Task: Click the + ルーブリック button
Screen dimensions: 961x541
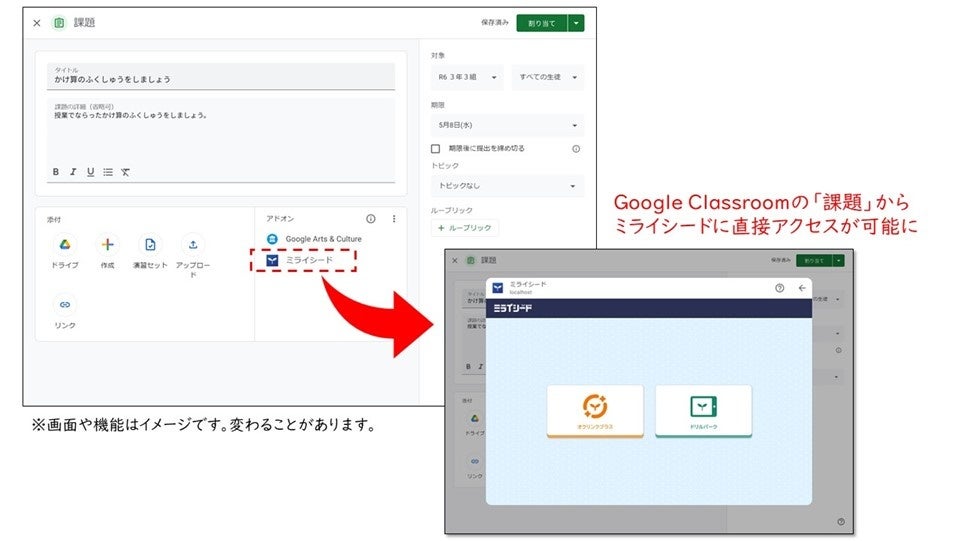Action: [x=465, y=228]
